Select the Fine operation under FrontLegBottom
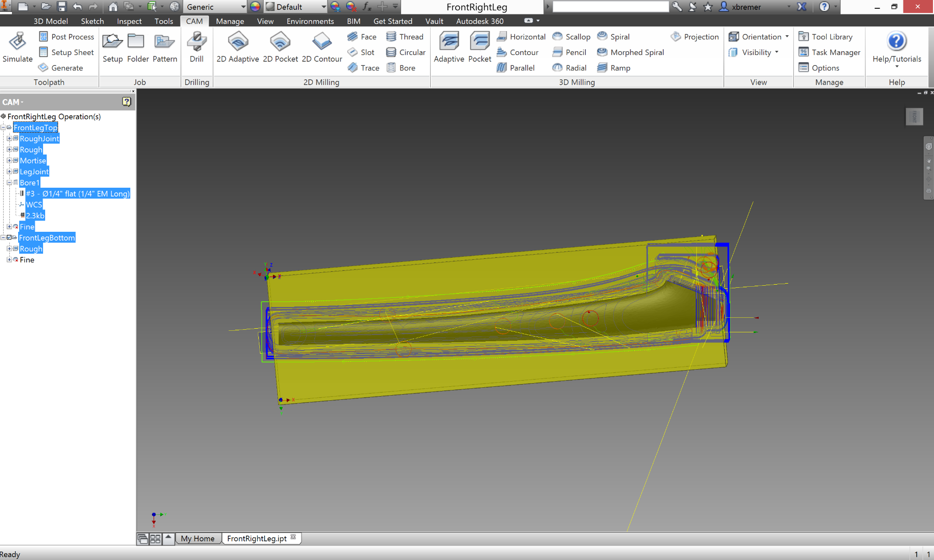Image resolution: width=934 pixels, height=560 pixels. click(27, 260)
